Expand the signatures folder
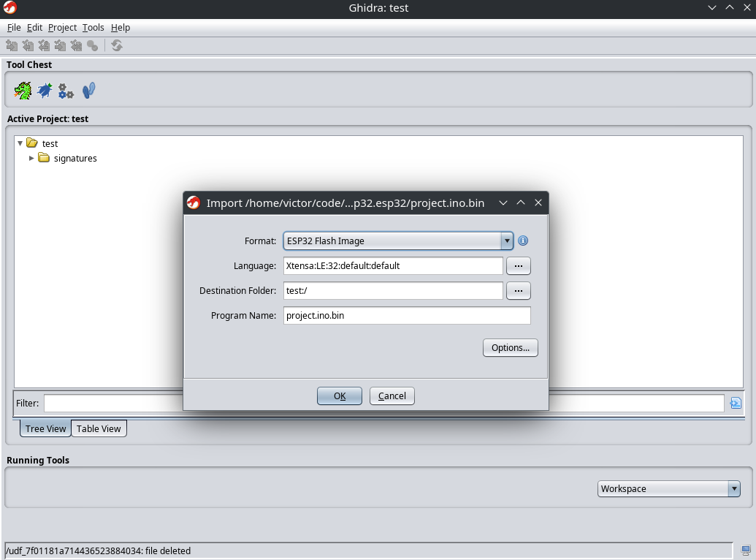The height and width of the screenshot is (560, 756). (31, 158)
